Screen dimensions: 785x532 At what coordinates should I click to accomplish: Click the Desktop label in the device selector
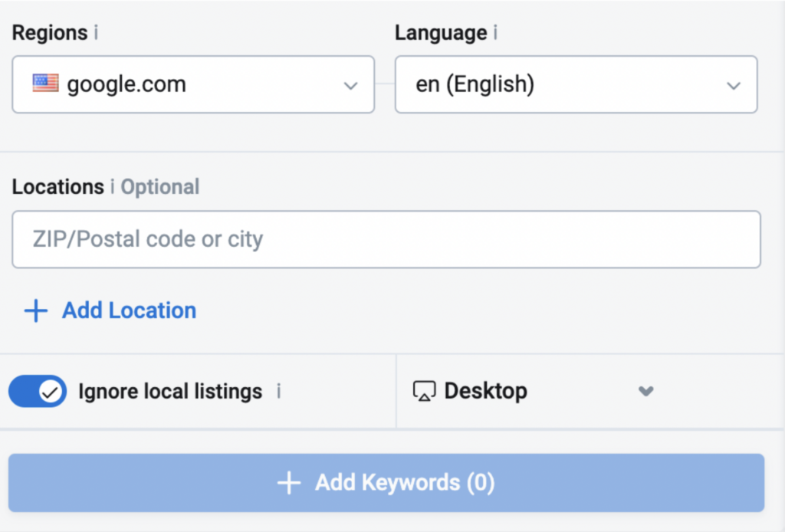(x=485, y=391)
